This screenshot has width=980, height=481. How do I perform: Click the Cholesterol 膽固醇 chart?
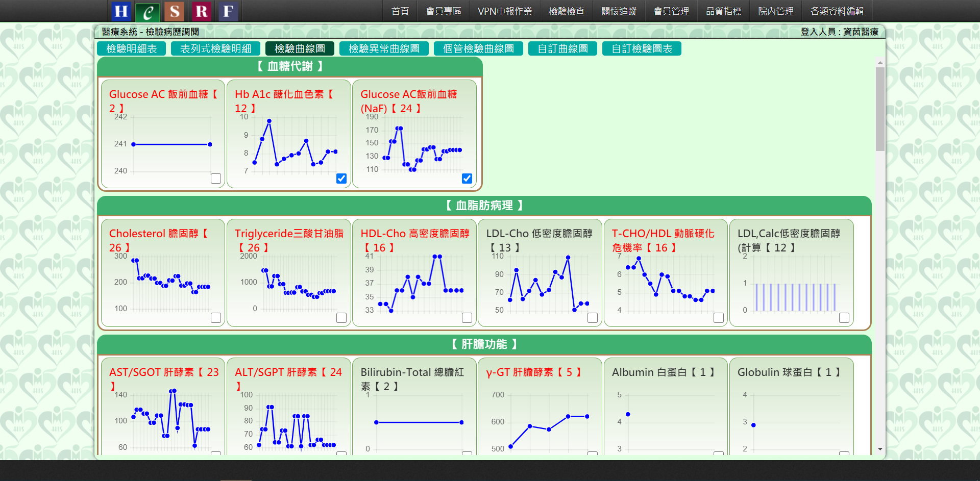pyautogui.click(x=163, y=284)
